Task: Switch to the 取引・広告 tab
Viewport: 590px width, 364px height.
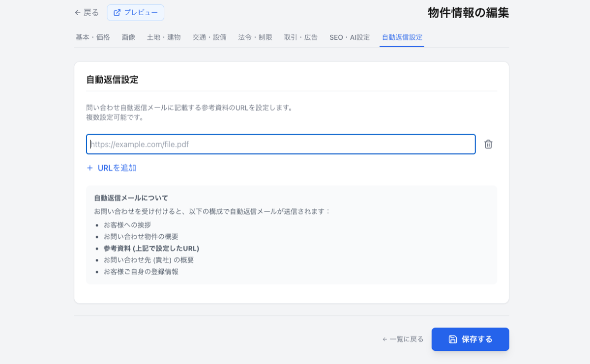Action: pyautogui.click(x=301, y=37)
